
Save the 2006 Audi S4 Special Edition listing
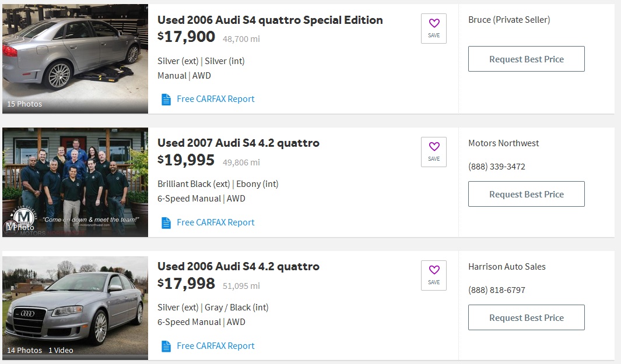tap(434, 28)
